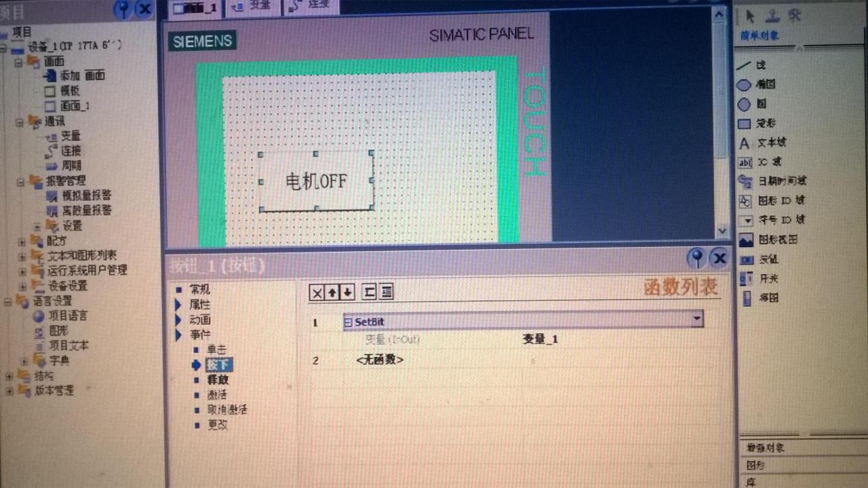Pick the Text field (文本域) tool
The height and width of the screenshot is (488, 868).
point(762,143)
